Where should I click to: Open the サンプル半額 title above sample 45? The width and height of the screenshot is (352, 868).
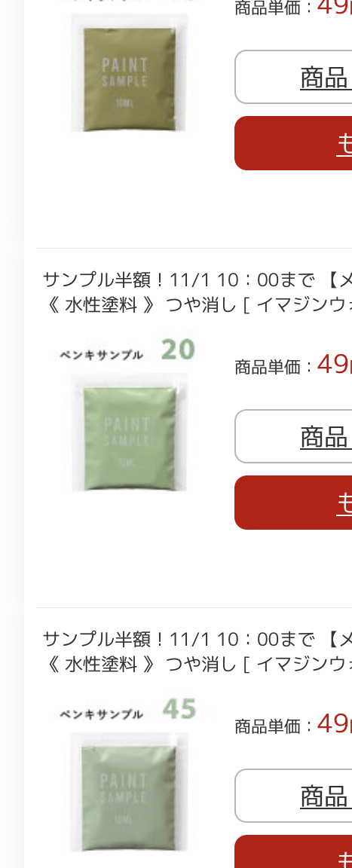tap(197, 640)
